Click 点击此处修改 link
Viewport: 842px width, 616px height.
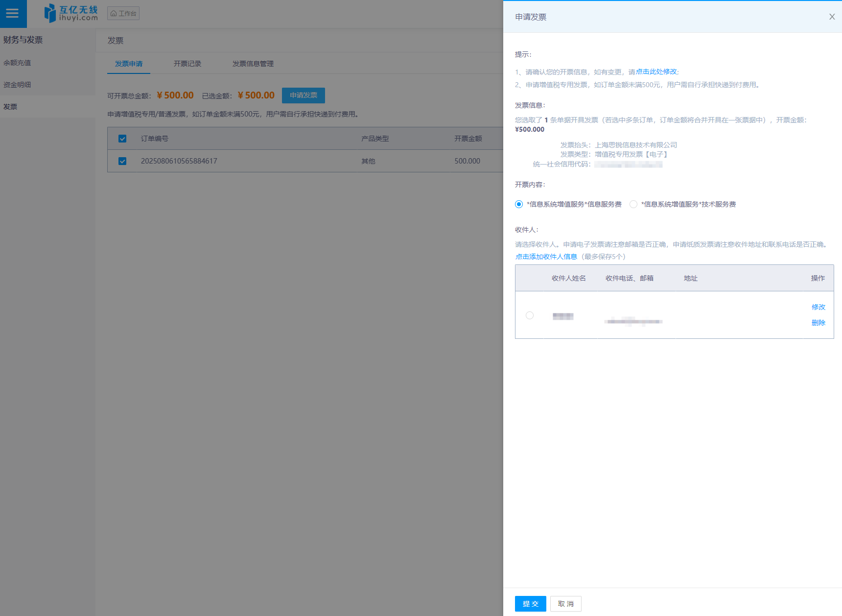coord(656,71)
